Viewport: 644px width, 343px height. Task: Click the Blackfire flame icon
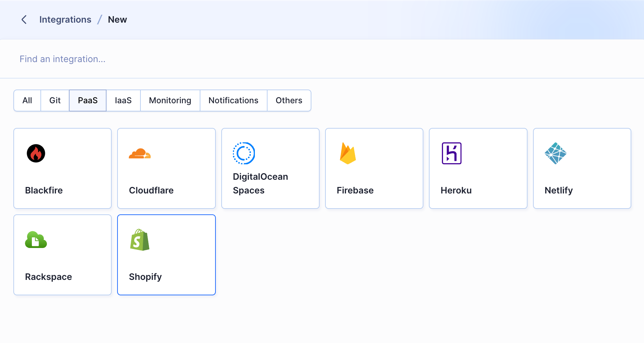click(36, 153)
